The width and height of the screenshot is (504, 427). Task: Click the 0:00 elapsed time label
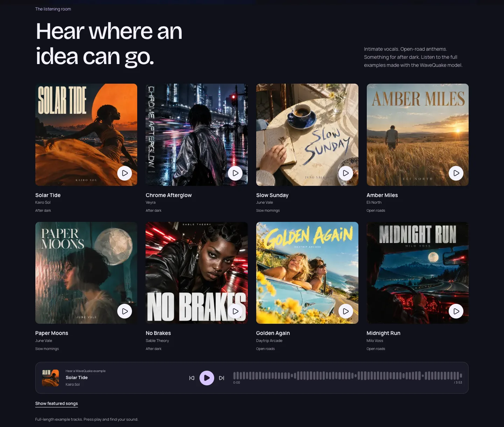[x=237, y=383]
